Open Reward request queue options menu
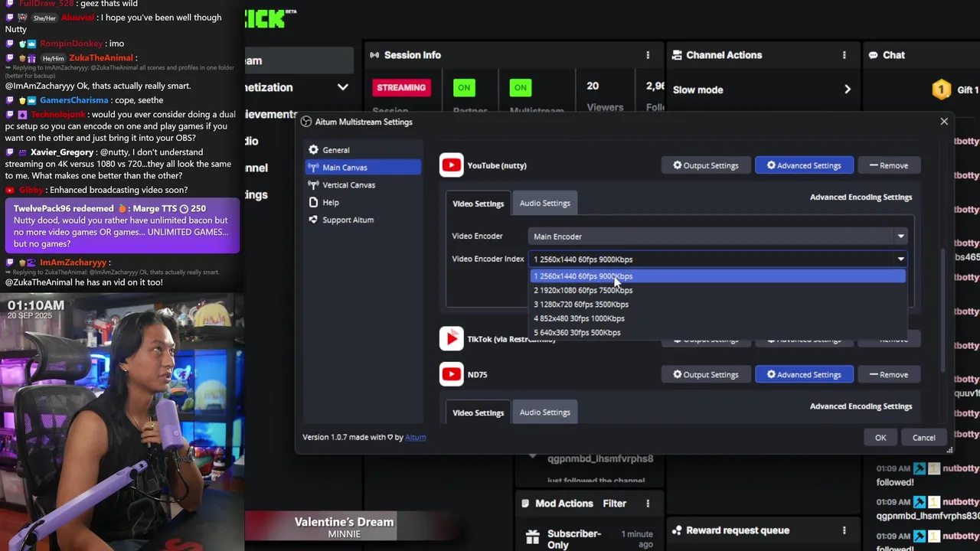Screen dimensions: 980x551 [844, 530]
